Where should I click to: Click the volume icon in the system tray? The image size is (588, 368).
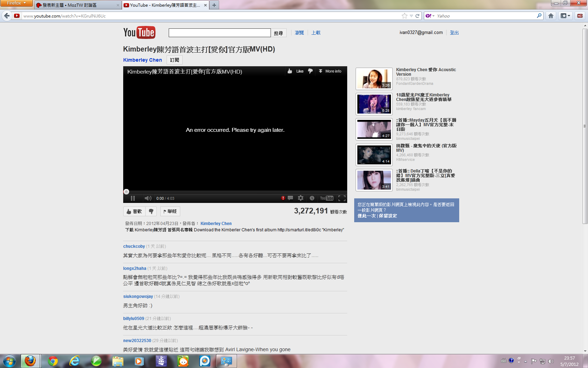551,361
